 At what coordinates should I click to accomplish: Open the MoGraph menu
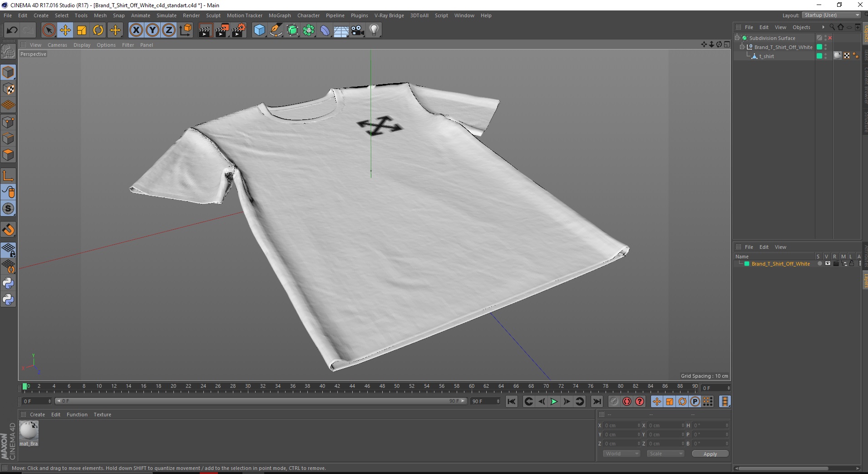pyautogui.click(x=280, y=15)
